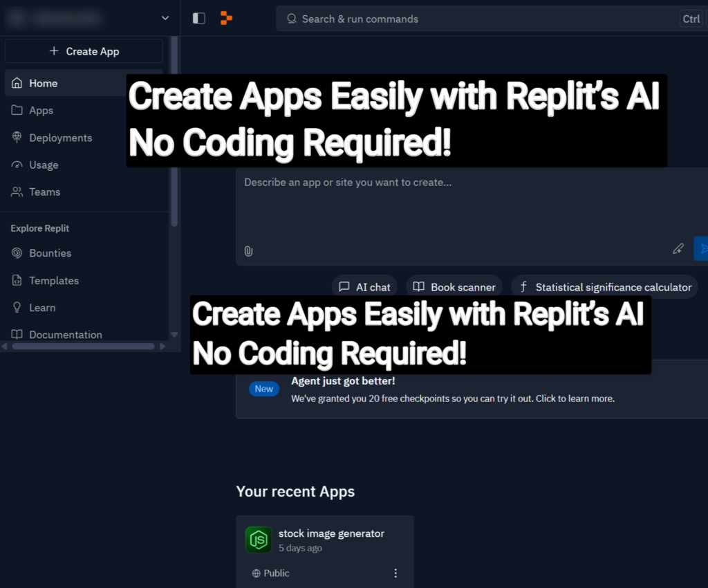Select the Book scanner suggestion chip
This screenshot has width=708, height=588.
454,287
